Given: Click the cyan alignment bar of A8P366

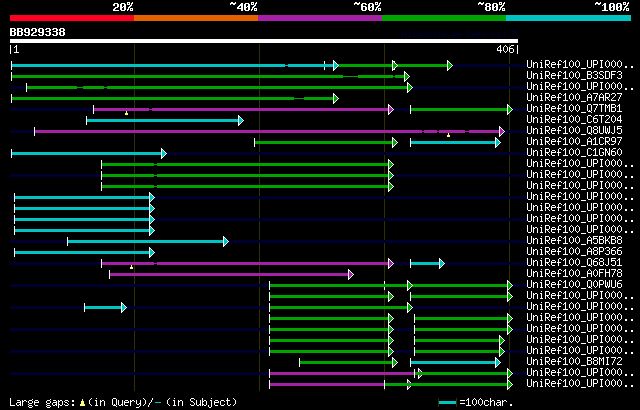Looking at the screenshot, I should tap(82, 253).
